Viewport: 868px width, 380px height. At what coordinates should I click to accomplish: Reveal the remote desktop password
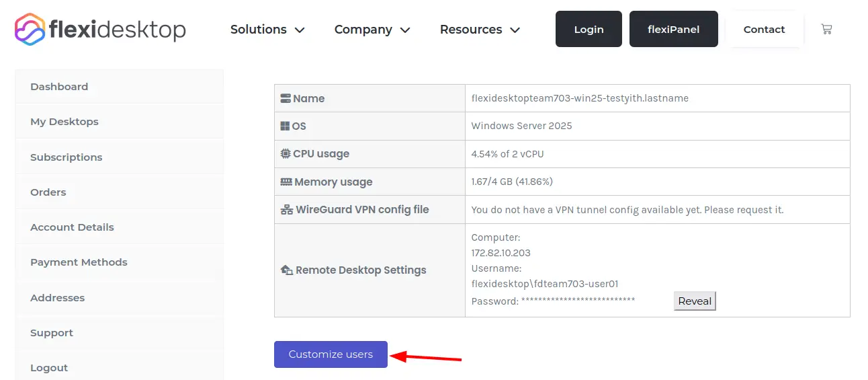(x=695, y=301)
